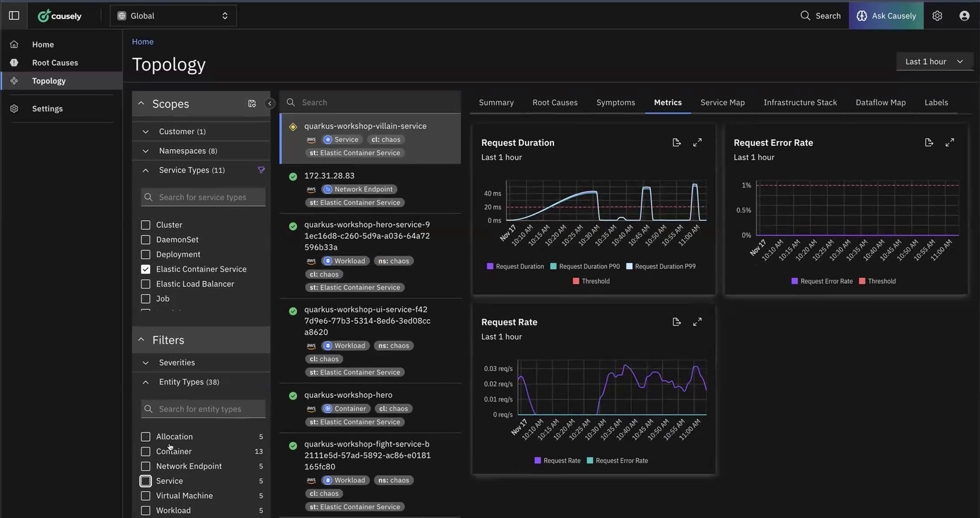Enable the Container entity type filter

[x=145, y=451]
